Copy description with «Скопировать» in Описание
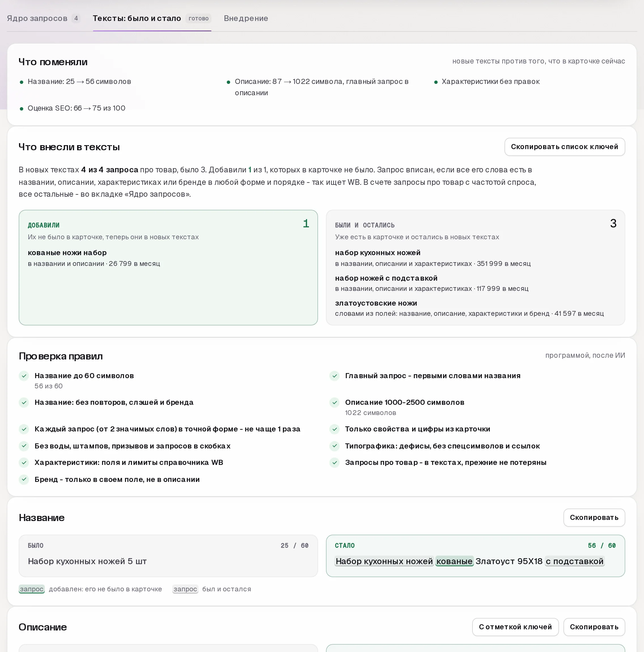644x652 pixels. click(x=594, y=627)
